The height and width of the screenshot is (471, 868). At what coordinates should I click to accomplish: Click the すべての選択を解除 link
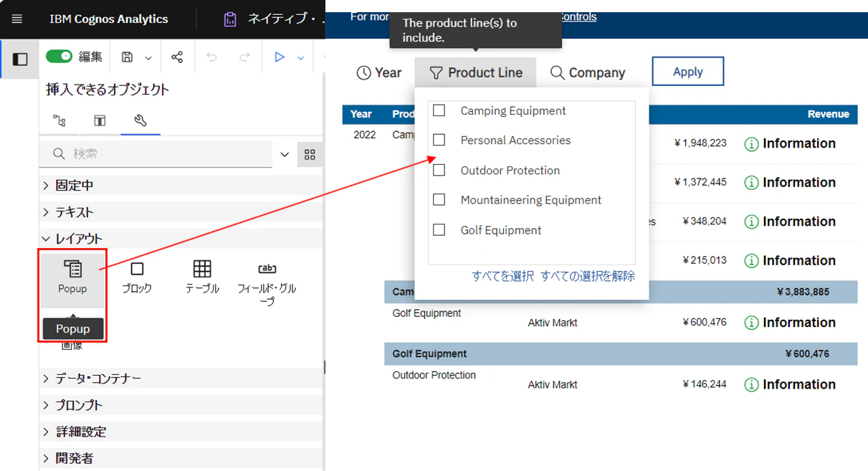(x=588, y=276)
